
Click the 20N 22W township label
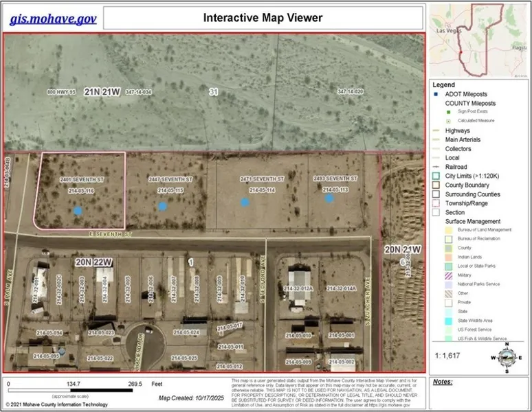pos(93,262)
